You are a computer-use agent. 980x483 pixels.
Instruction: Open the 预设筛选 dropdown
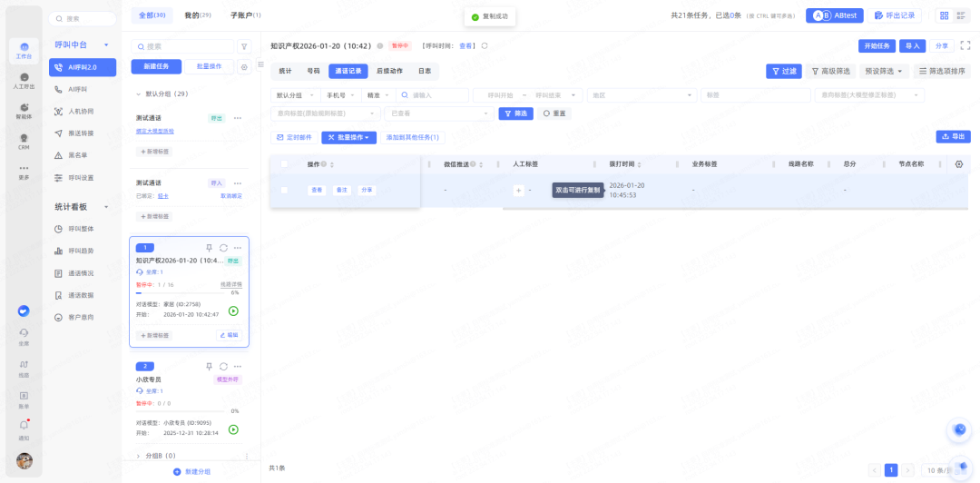(x=884, y=71)
